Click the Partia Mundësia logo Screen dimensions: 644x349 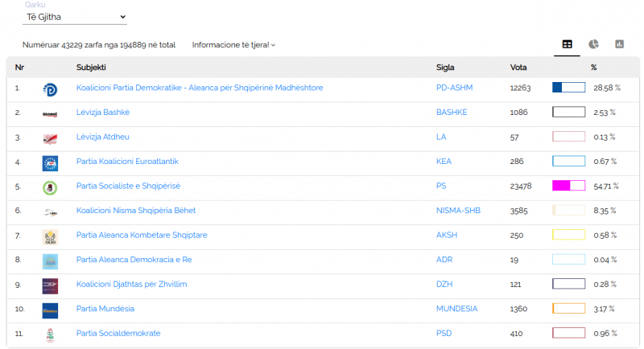click(50, 310)
